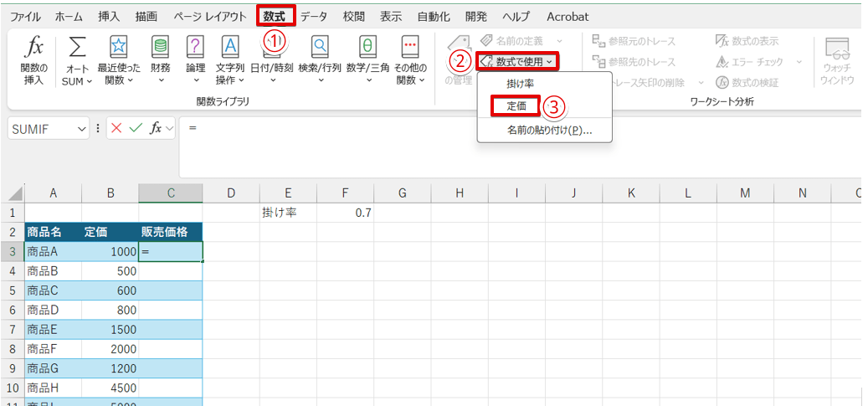Cancel formula entry with the red X
868x406 pixels.
pyautogui.click(x=116, y=129)
